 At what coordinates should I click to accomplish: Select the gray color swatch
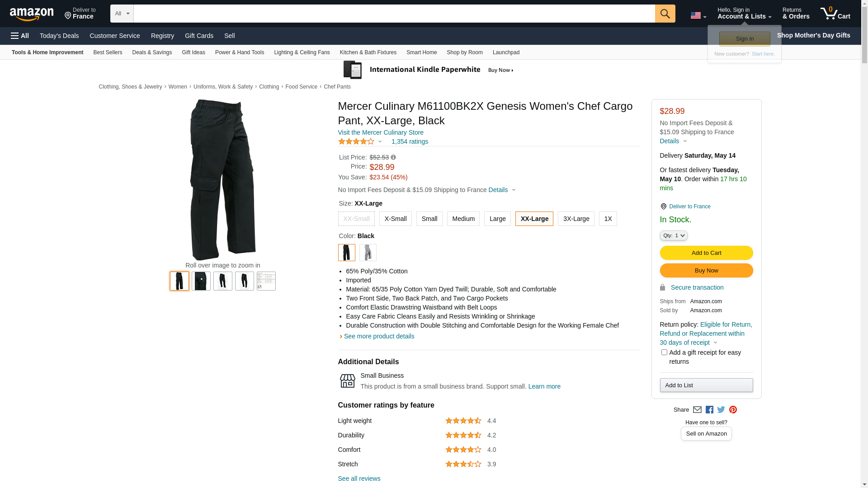point(368,253)
